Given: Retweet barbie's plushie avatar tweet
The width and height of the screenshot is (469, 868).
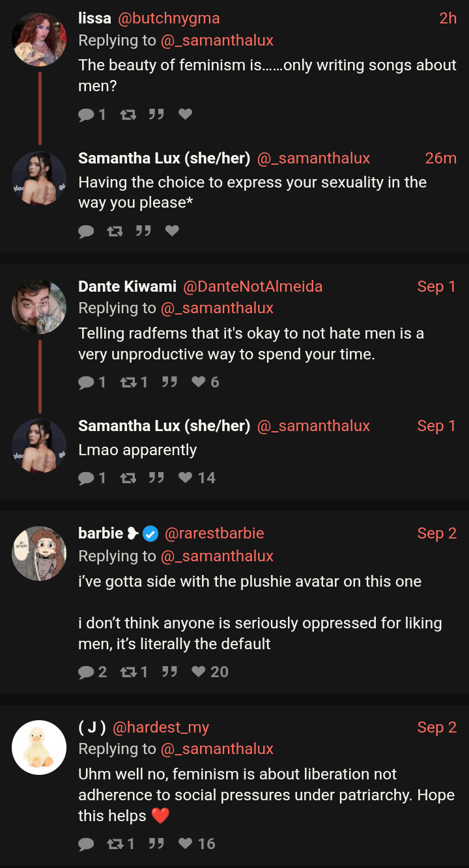Looking at the screenshot, I should pos(128,672).
